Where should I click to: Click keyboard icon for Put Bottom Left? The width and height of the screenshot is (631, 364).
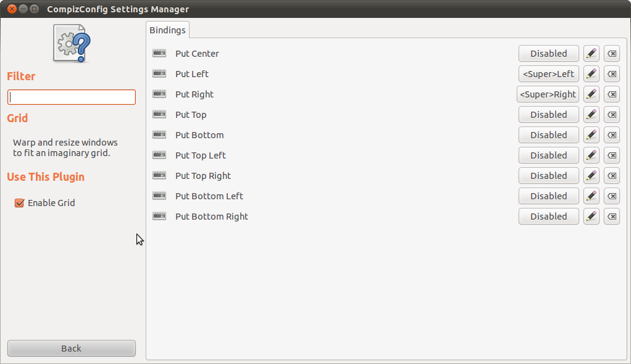pyautogui.click(x=159, y=196)
